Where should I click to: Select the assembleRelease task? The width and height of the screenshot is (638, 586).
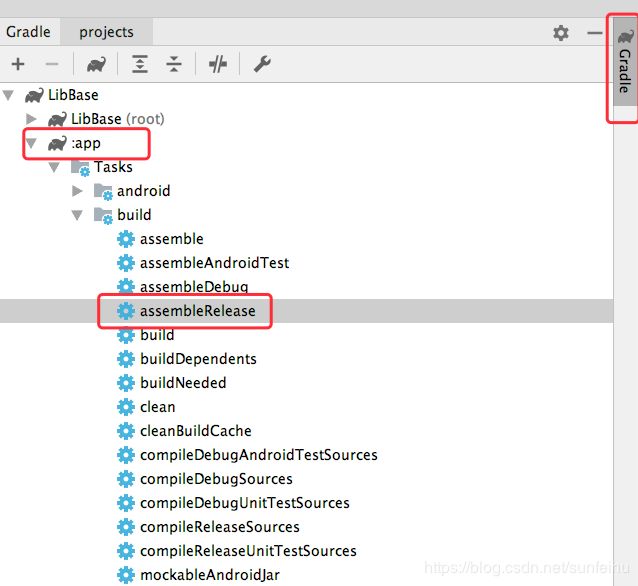click(306, 311)
